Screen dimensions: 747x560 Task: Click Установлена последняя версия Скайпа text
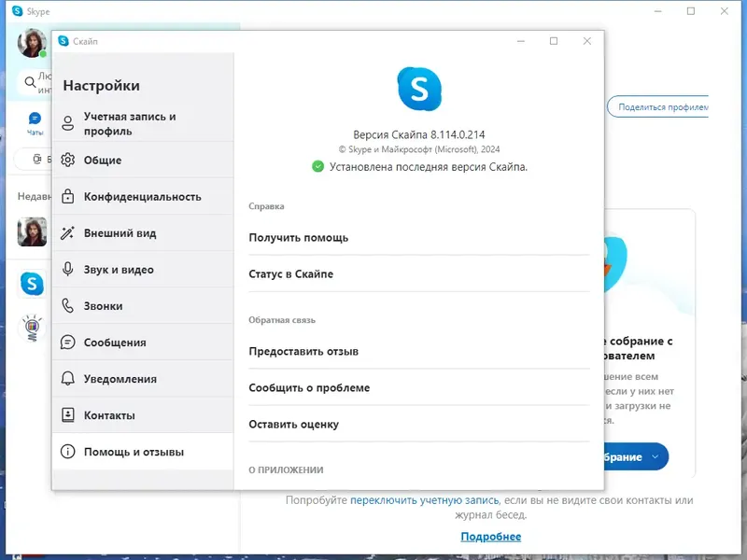[x=429, y=167]
